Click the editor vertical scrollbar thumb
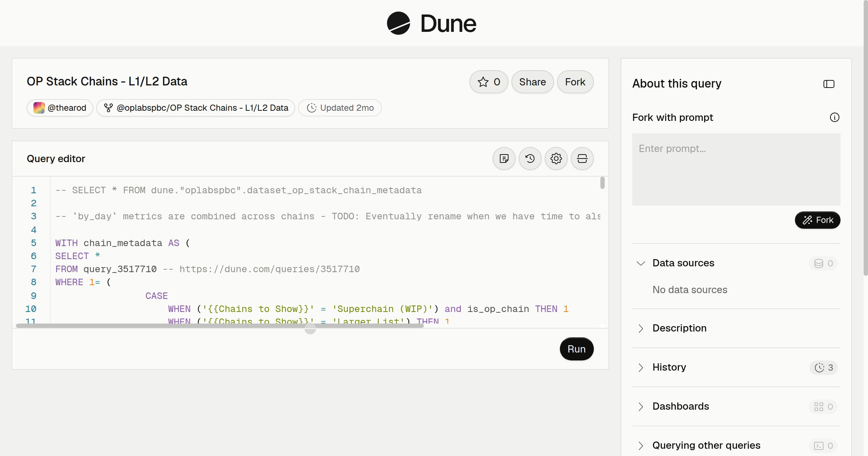The width and height of the screenshot is (868, 456). pos(602,183)
